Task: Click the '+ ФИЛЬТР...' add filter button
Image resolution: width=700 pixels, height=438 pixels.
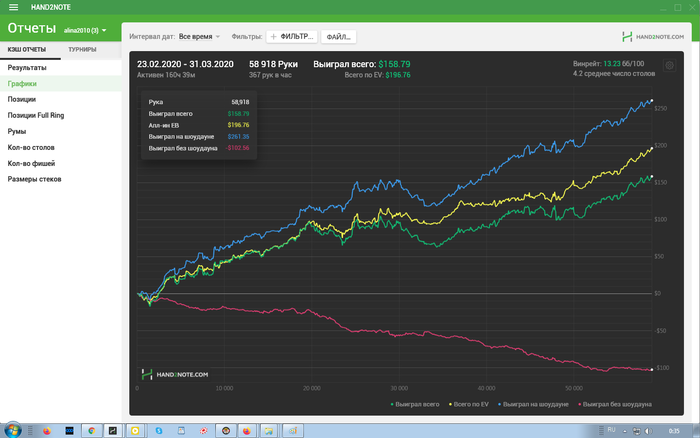Action: click(292, 37)
